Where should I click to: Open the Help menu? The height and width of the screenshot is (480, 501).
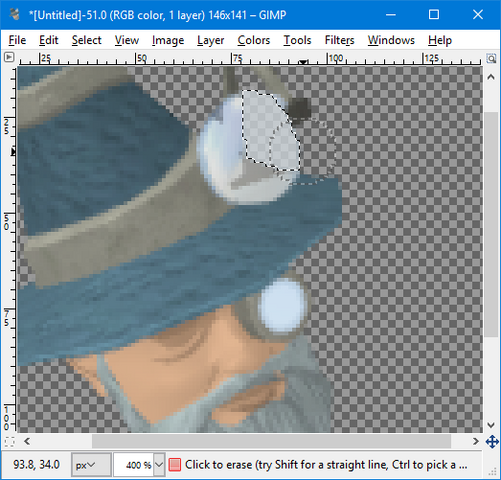pos(440,40)
